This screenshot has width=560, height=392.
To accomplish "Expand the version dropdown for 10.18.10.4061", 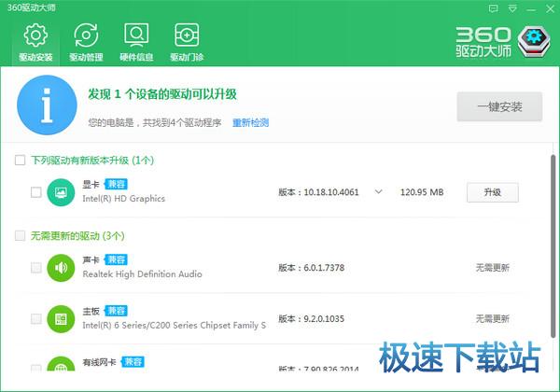I will click(x=379, y=192).
